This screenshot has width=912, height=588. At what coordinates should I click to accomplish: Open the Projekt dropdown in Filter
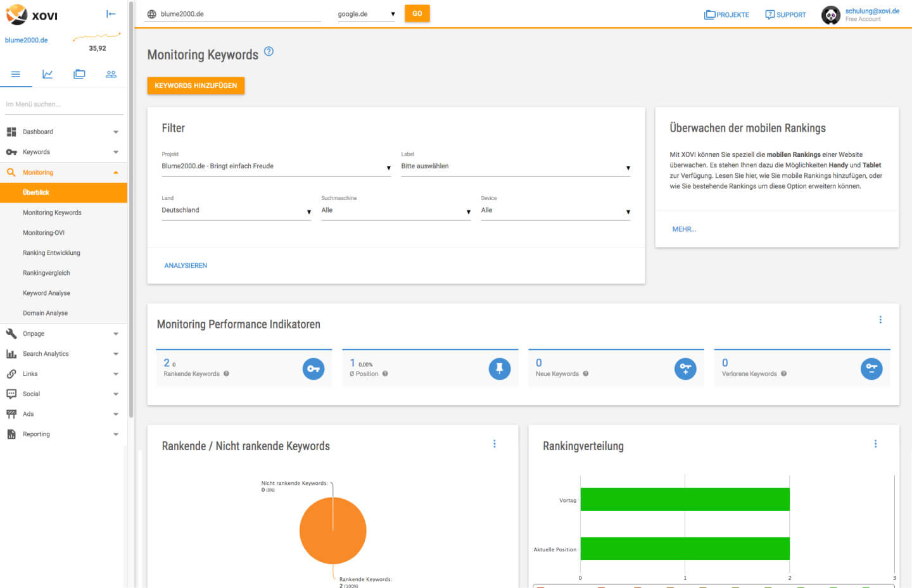[x=276, y=166]
